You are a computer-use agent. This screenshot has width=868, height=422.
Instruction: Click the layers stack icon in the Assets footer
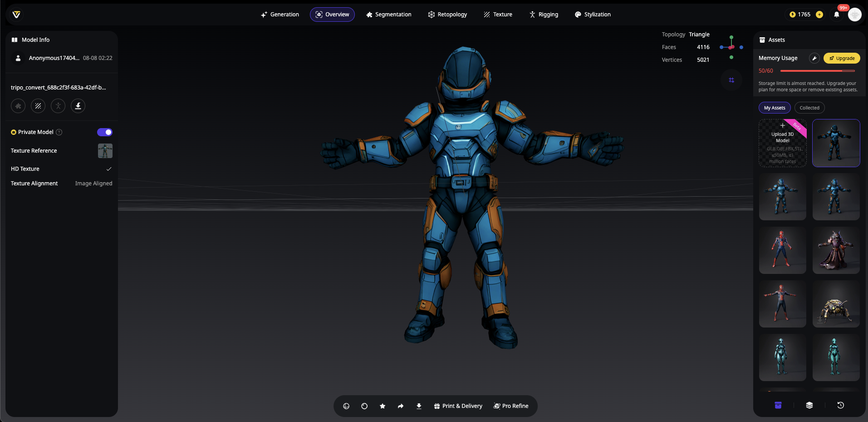(809, 405)
